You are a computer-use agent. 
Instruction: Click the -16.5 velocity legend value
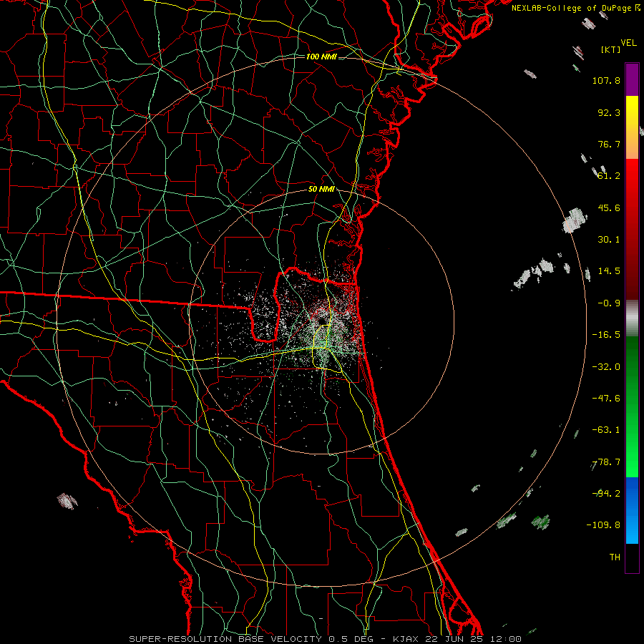(x=606, y=335)
